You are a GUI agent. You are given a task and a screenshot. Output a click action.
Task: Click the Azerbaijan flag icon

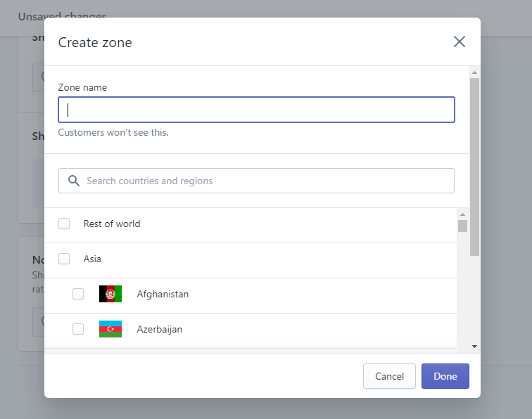(x=110, y=329)
